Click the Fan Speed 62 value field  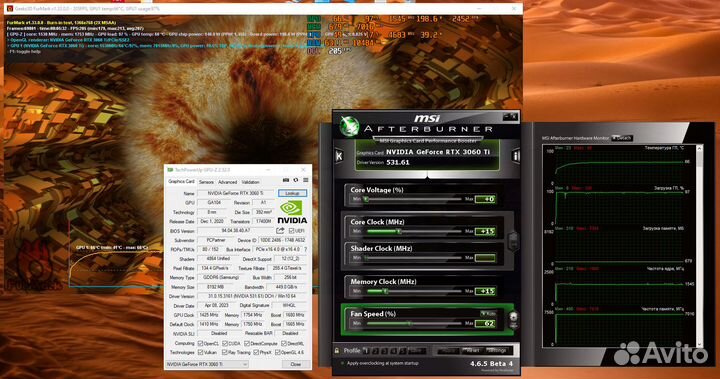click(x=485, y=323)
